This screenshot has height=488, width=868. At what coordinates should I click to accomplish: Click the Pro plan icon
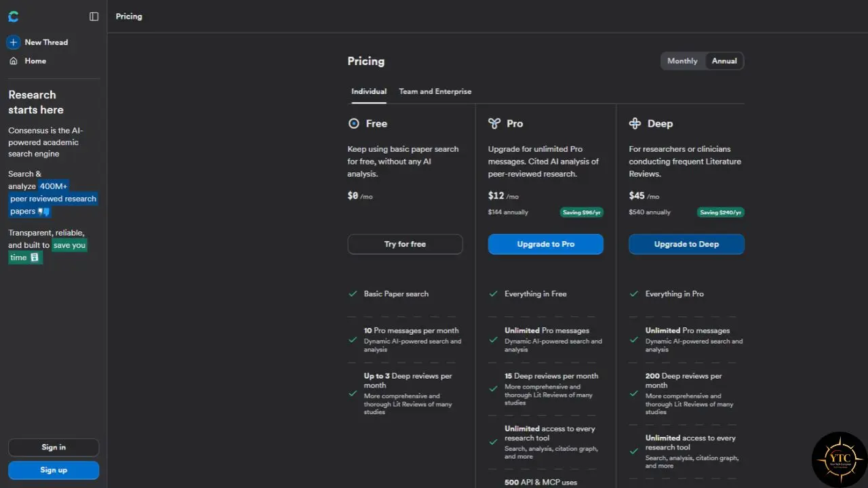(494, 123)
